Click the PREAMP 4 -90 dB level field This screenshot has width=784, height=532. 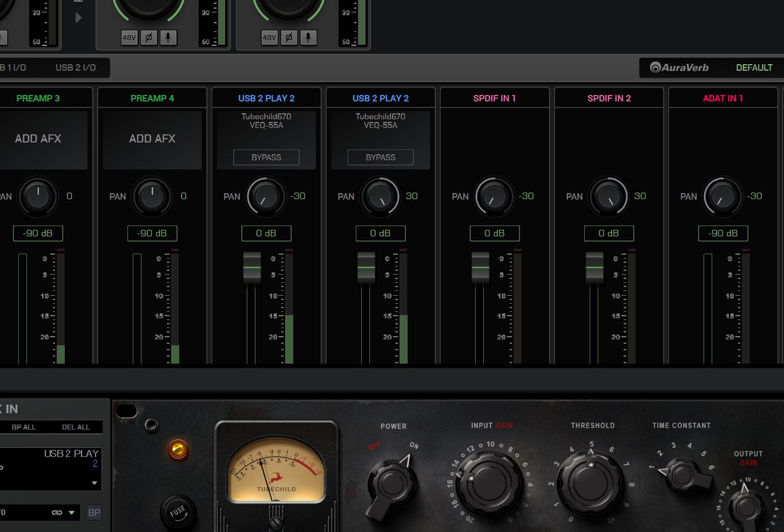click(x=152, y=233)
